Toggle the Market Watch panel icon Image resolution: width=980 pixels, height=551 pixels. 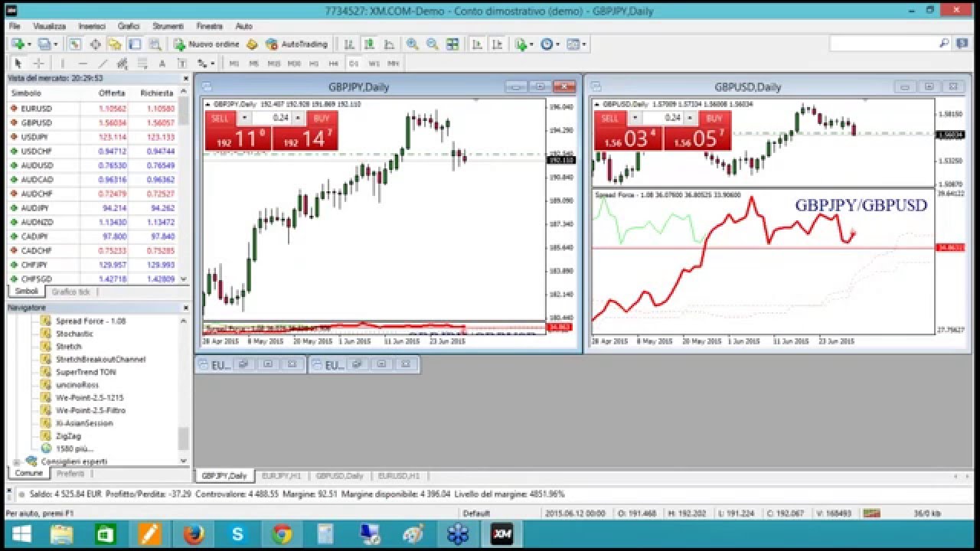(75, 44)
